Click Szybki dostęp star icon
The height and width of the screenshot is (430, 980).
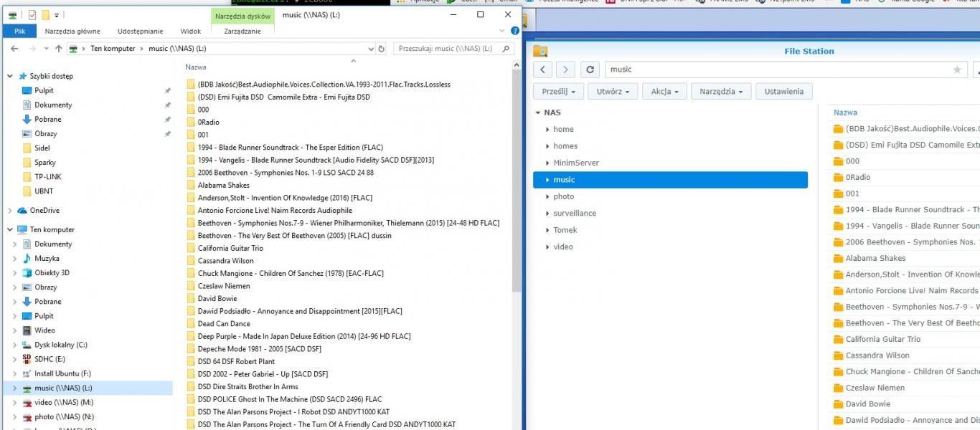pyautogui.click(x=22, y=76)
